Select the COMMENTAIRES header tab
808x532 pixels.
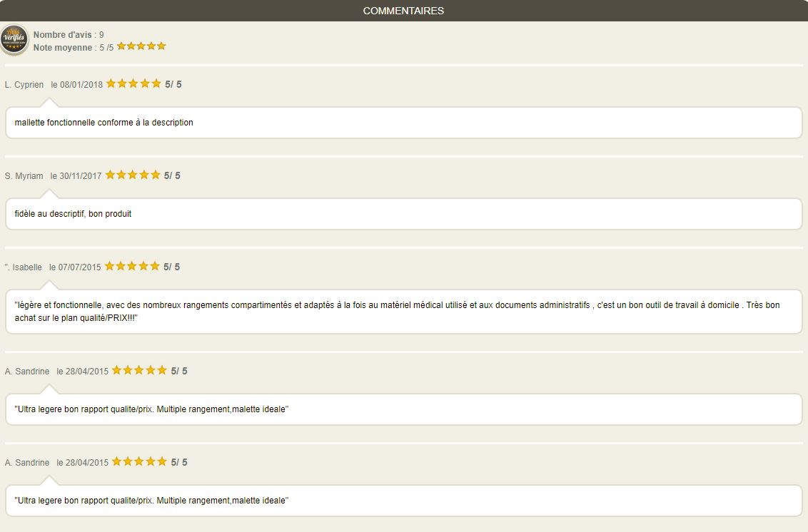click(x=403, y=11)
